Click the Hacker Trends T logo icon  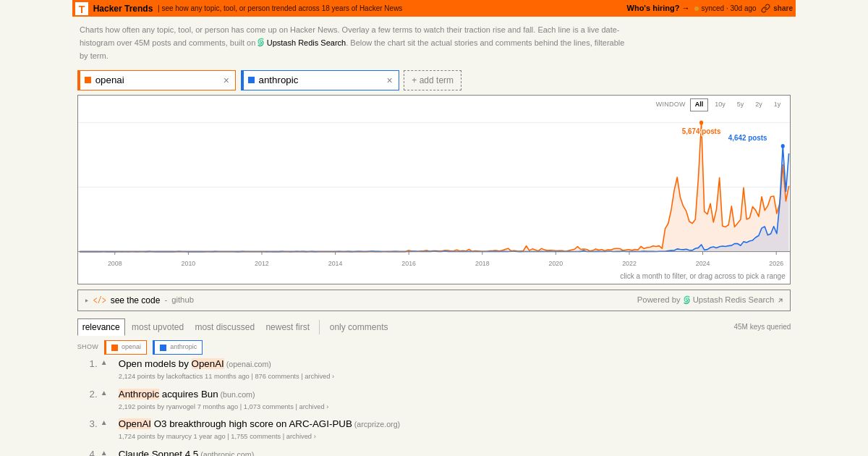82,9
